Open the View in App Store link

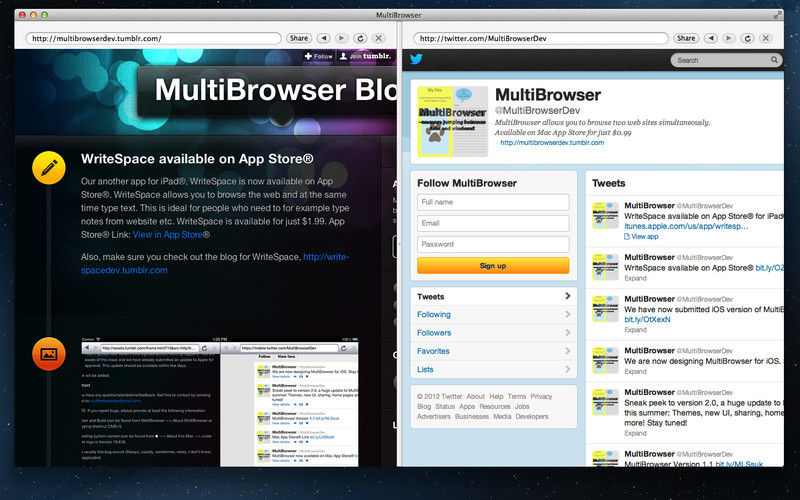(x=167, y=235)
